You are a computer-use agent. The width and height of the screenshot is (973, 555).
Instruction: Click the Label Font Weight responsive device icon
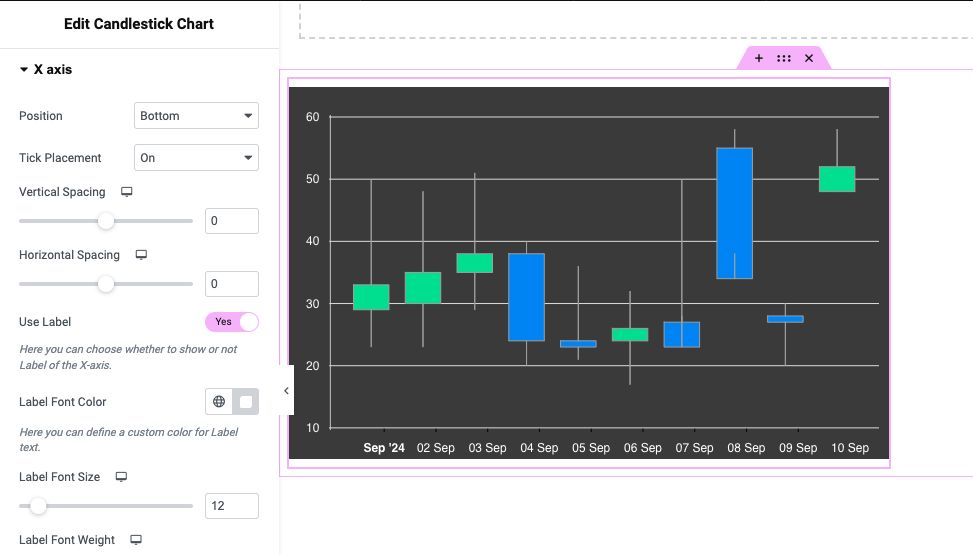136,540
